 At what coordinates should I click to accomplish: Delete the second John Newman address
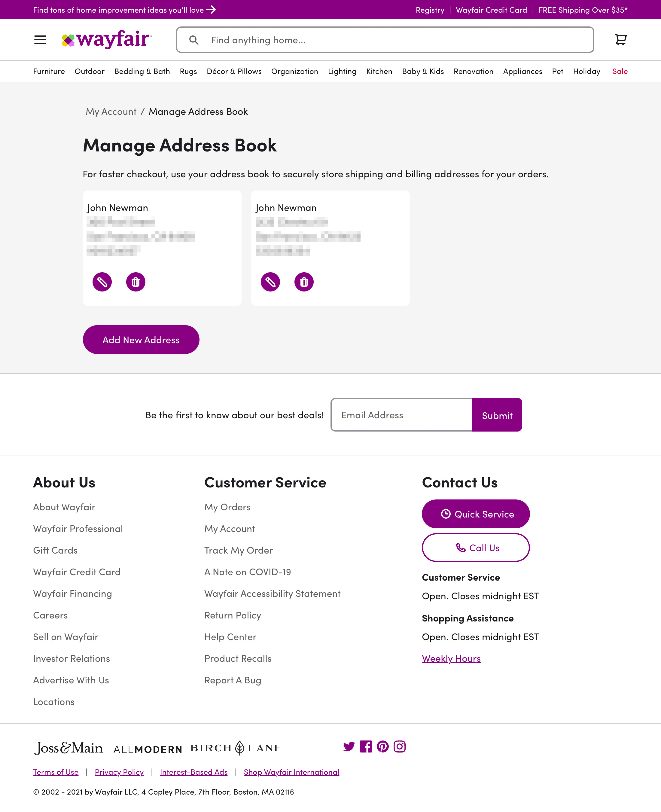tap(304, 282)
